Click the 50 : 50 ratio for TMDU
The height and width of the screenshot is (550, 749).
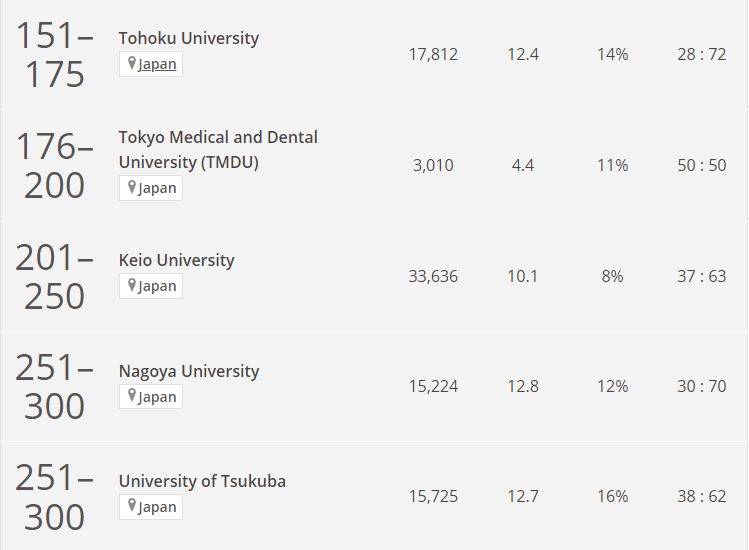coord(701,165)
